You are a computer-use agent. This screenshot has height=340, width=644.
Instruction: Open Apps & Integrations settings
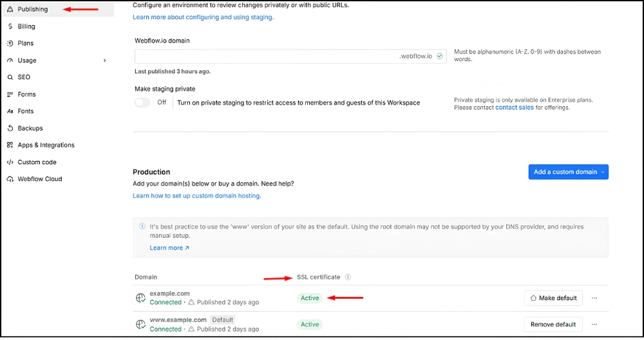tap(46, 145)
